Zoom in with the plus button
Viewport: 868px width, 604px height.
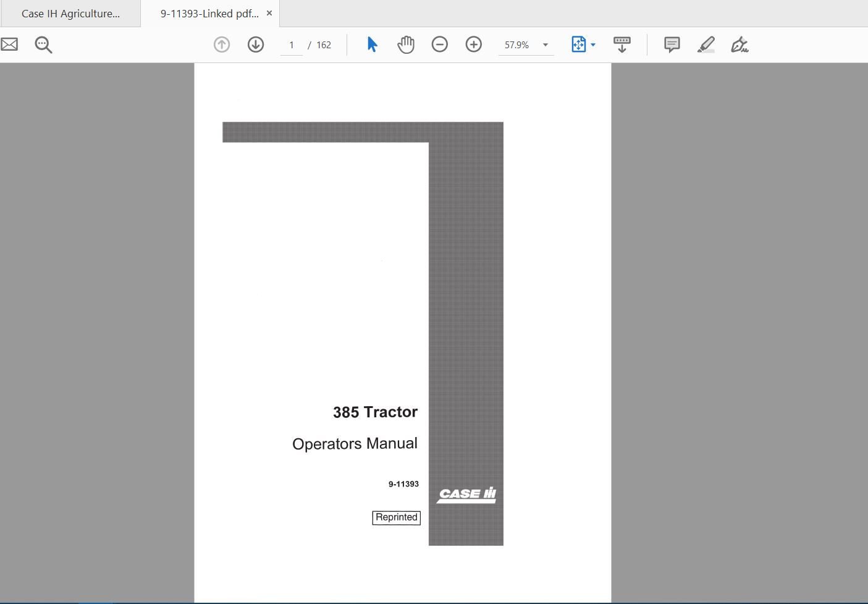(x=474, y=45)
